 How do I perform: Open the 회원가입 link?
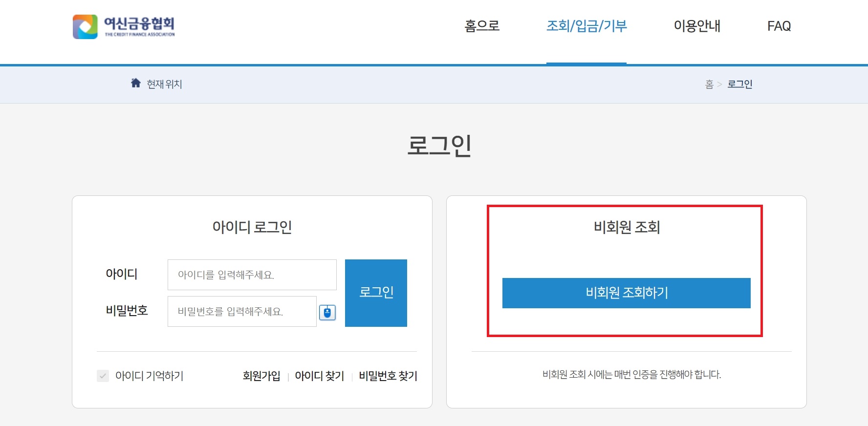tap(261, 376)
